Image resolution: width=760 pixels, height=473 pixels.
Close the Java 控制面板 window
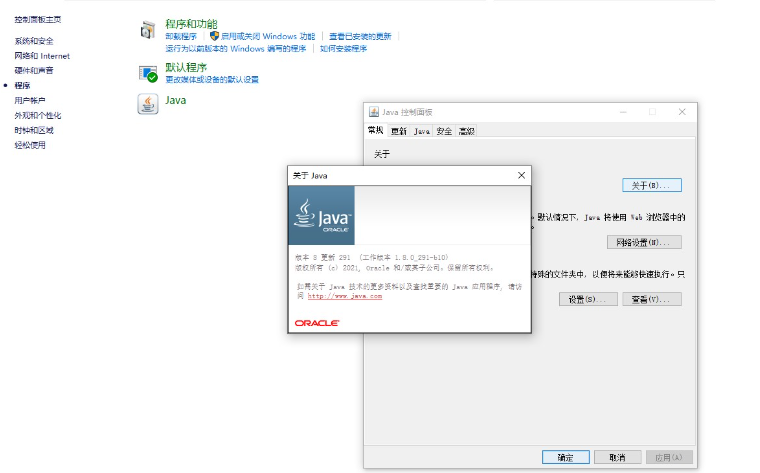tap(682, 112)
